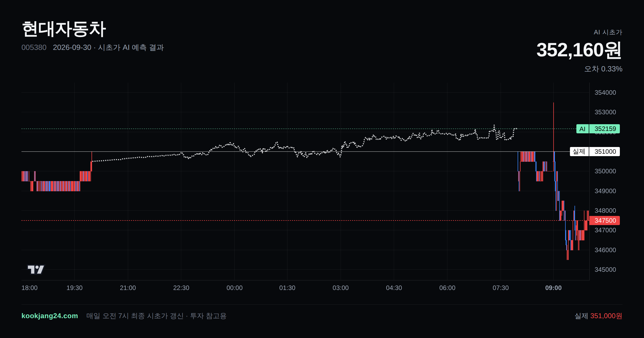Screen dimensions: 644x338
Task: Click the 07:30 time axis label
Action: click(x=501, y=288)
